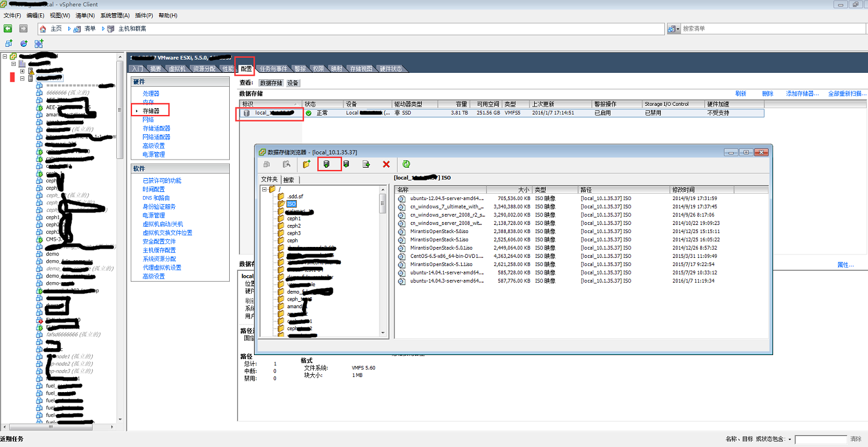The height and width of the screenshot is (447, 868).
Task: Click the forward navigation arrow
Action: point(24,28)
